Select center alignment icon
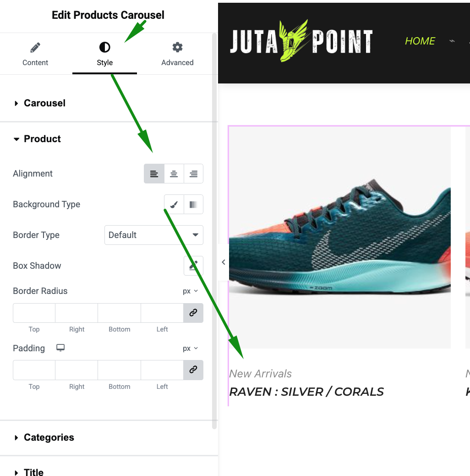 tap(174, 174)
